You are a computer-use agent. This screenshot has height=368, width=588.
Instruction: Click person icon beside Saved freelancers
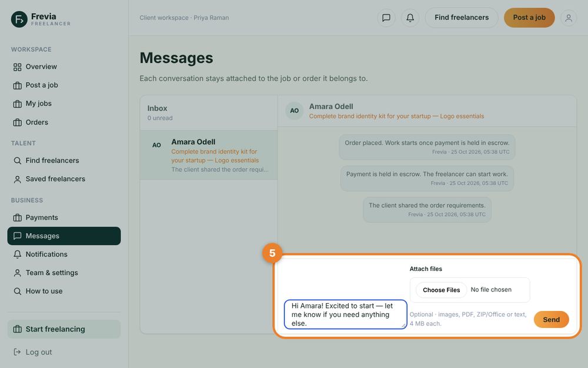(17, 179)
